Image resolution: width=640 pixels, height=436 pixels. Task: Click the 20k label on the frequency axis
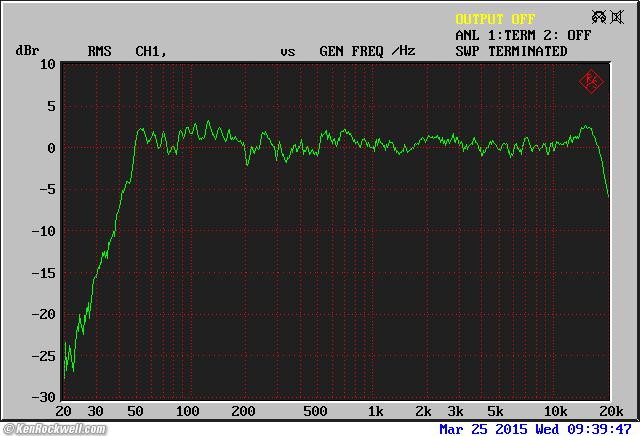point(611,411)
